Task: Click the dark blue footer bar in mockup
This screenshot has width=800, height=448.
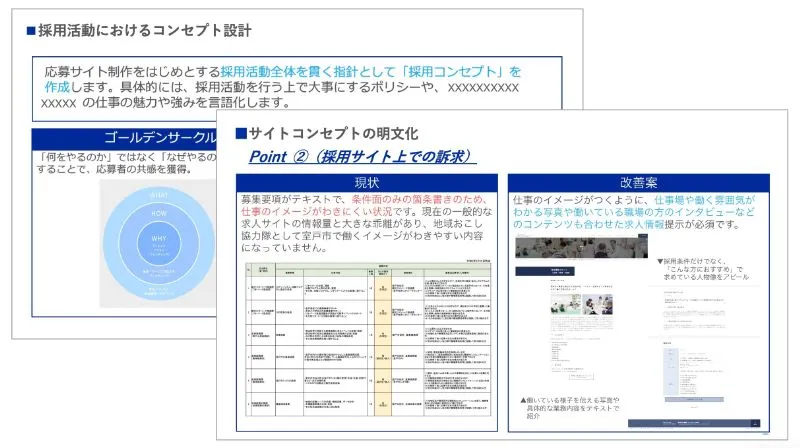Action: [x=694, y=423]
